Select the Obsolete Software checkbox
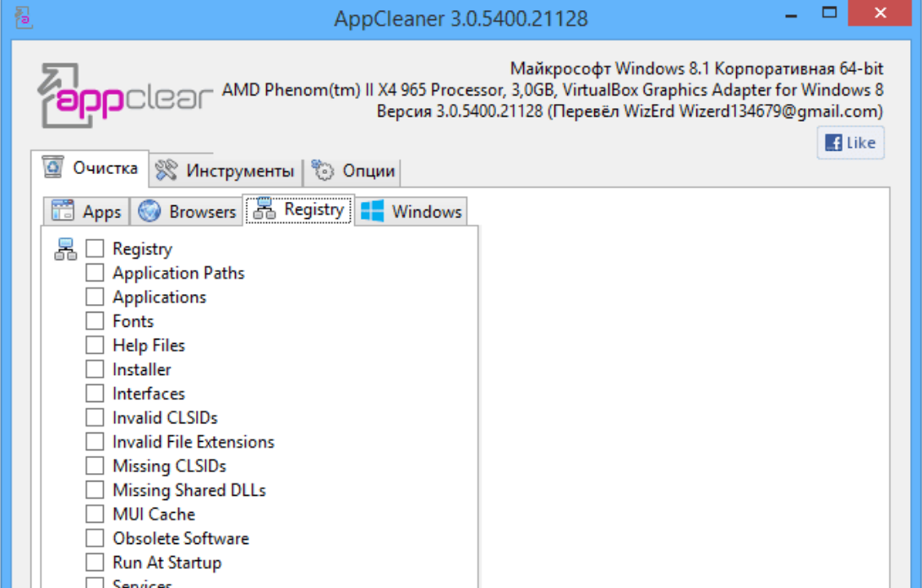Image resolution: width=922 pixels, height=588 pixels. click(x=95, y=538)
